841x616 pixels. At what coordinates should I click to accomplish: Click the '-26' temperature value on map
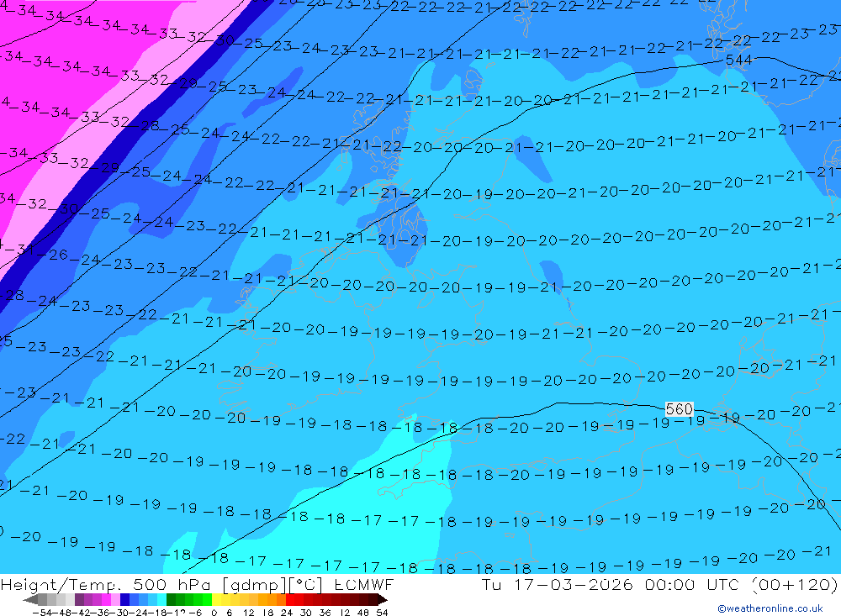tap(54, 255)
